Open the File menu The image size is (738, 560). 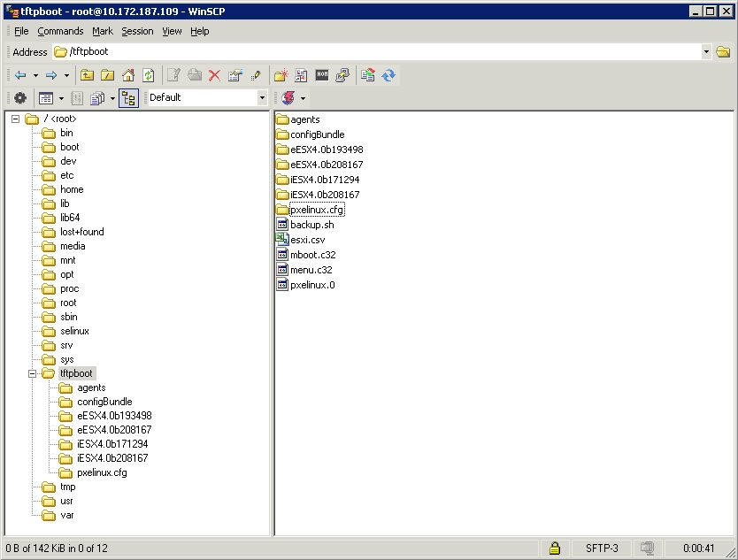pos(21,31)
